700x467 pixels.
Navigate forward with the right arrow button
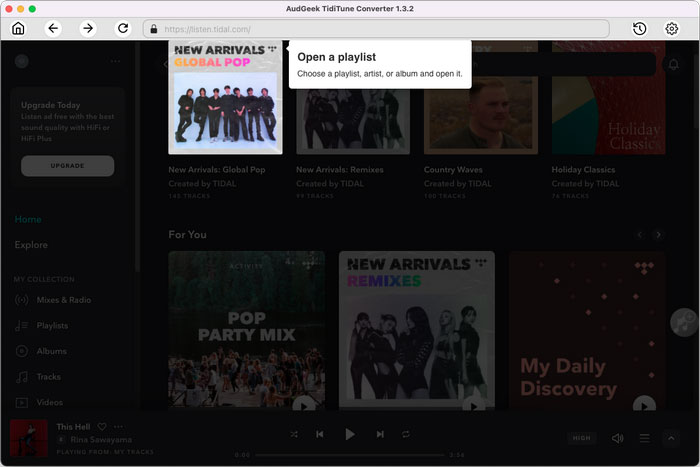(88, 29)
